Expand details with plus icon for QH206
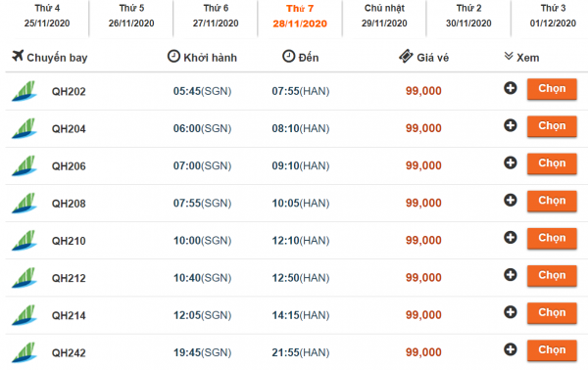The height and width of the screenshot is (370, 588). click(x=510, y=162)
